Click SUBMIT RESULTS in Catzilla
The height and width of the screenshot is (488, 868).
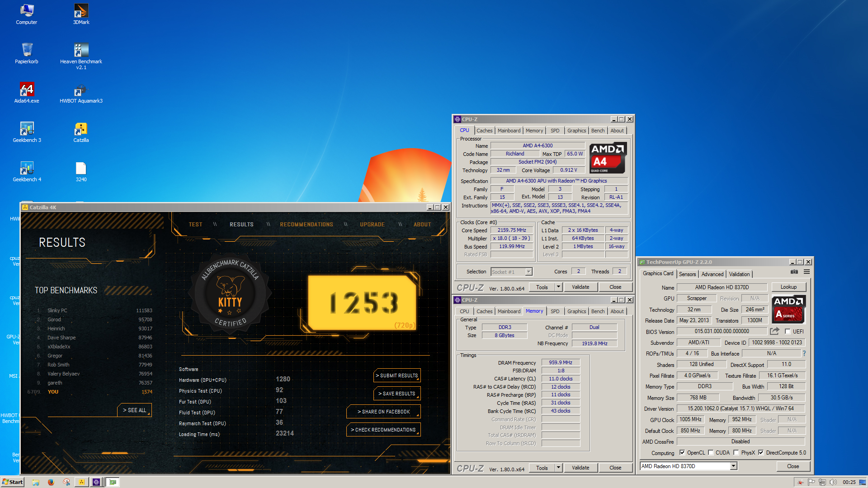pos(397,375)
